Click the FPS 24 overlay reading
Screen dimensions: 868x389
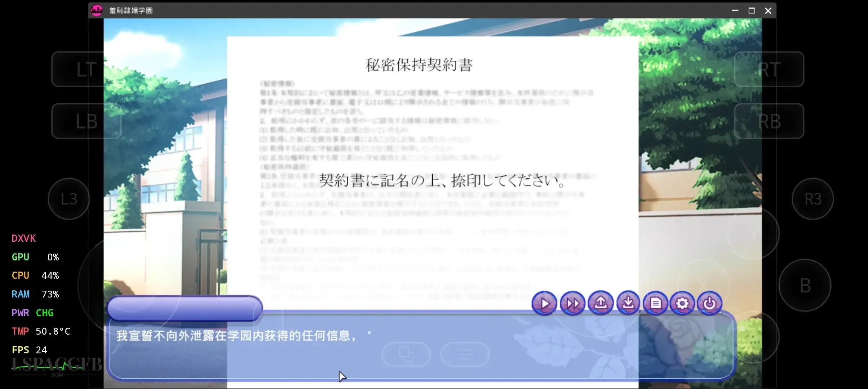point(29,350)
